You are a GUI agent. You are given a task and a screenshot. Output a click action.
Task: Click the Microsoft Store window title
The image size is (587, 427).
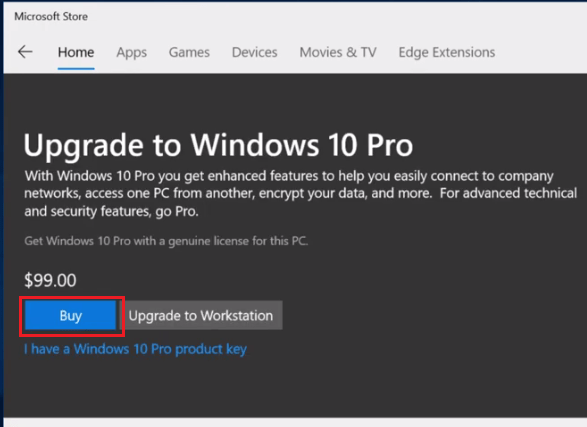[x=51, y=16]
